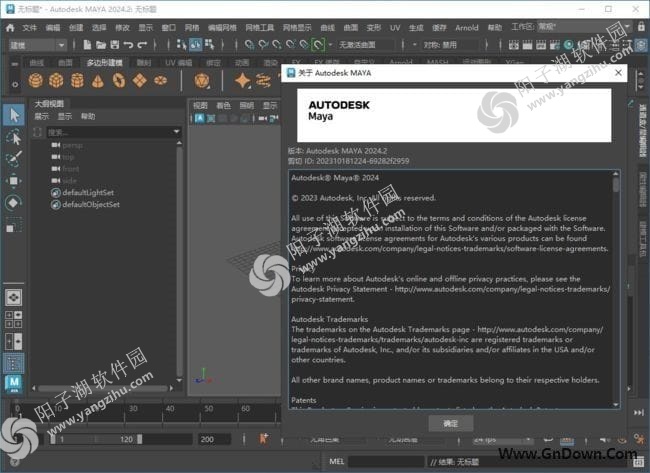The image size is (650, 473).
Task: Redo with the curved right arrow icon
Action: pyautogui.click(x=142, y=44)
